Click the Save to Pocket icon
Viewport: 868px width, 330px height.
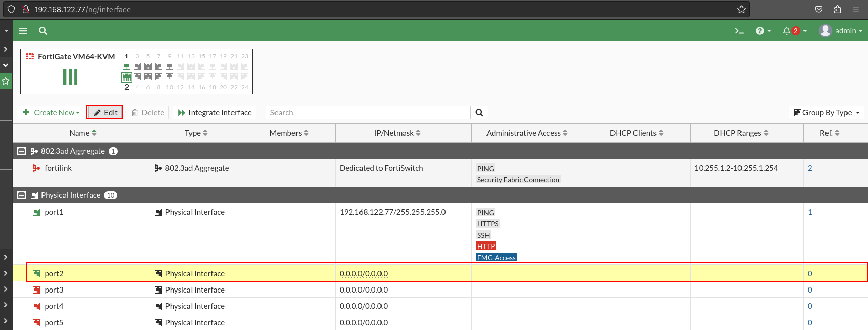[x=819, y=9]
